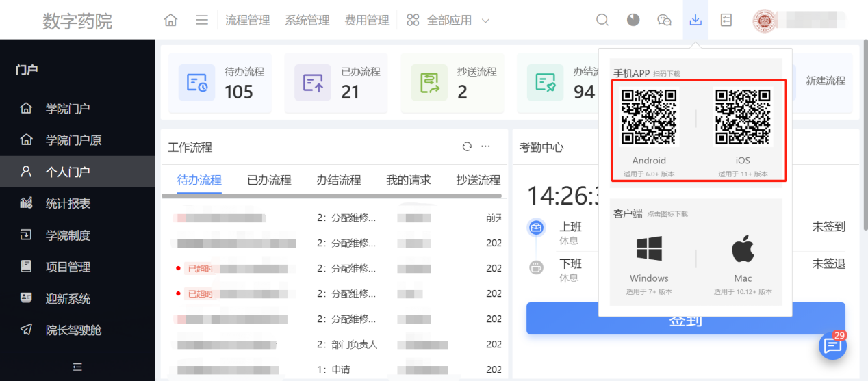Open the task list icon beside download
Screen dimensions: 868x381
(x=726, y=21)
